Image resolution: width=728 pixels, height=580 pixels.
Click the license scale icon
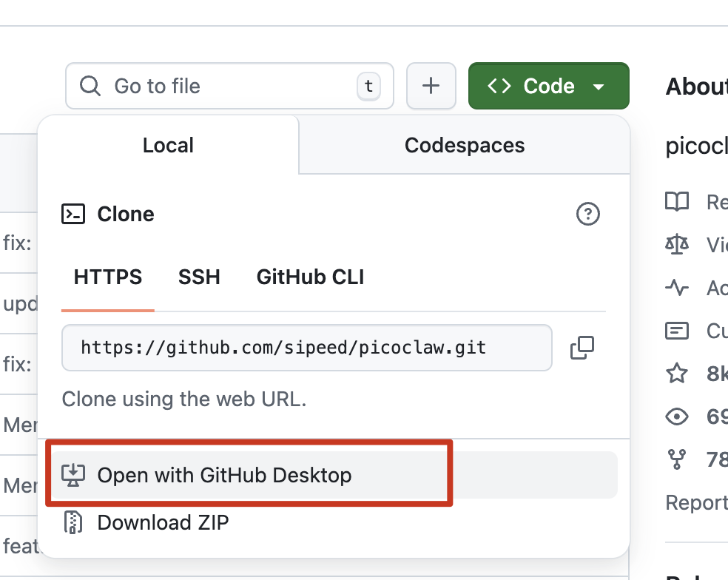(x=677, y=244)
